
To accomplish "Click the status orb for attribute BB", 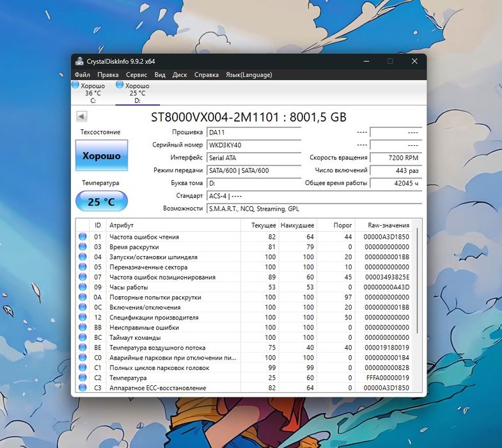I will coord(82,327).
